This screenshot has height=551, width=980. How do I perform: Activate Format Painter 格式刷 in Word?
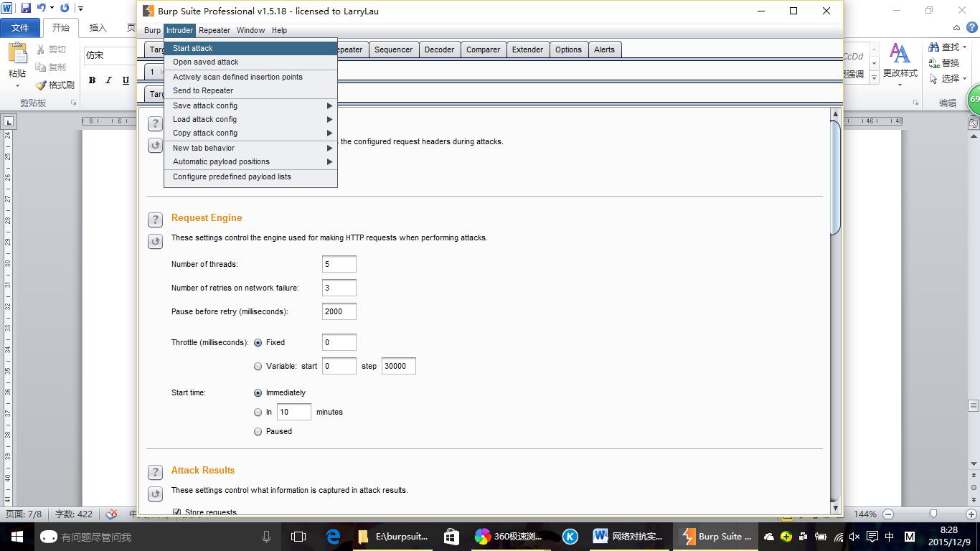[55, 85]
